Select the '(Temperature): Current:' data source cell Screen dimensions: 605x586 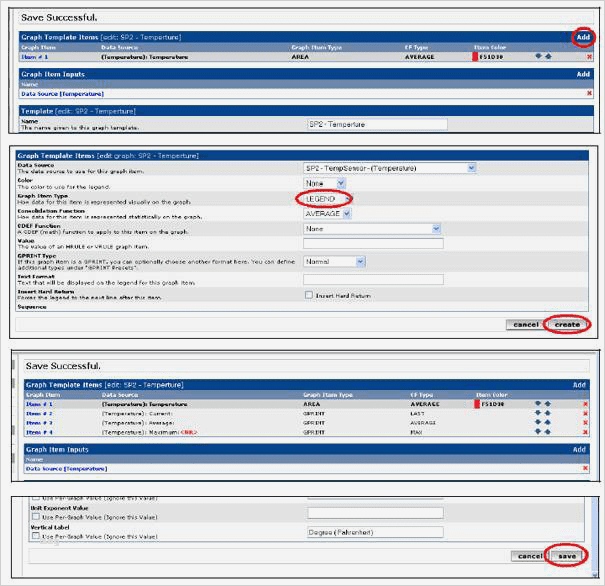(137, 414)
